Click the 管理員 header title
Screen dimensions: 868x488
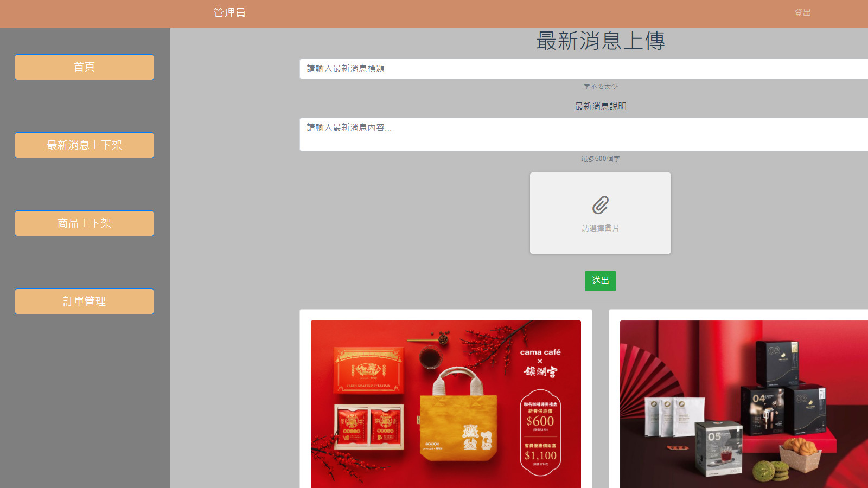click(229, 12)
